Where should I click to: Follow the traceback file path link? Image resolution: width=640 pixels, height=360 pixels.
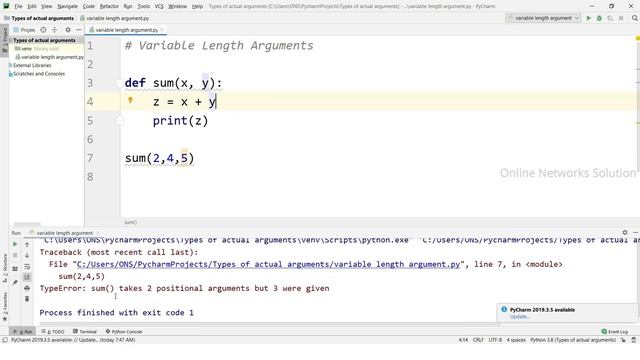(268, 264)
